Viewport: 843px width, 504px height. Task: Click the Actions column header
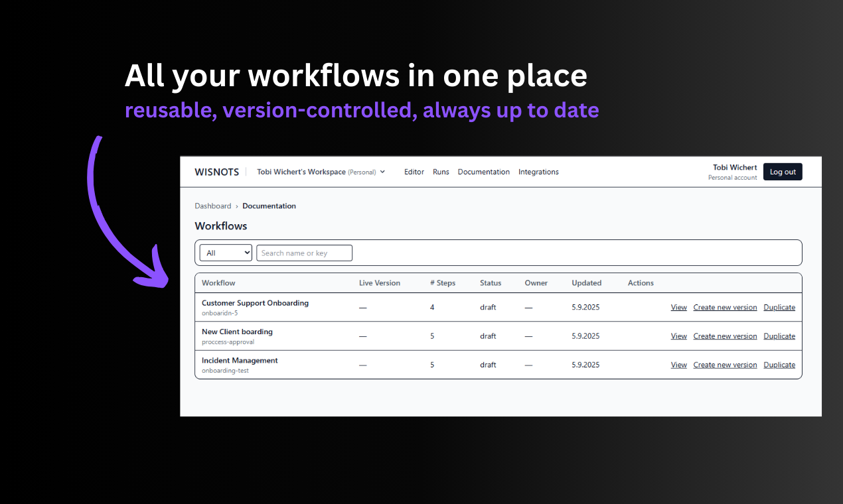641,283
